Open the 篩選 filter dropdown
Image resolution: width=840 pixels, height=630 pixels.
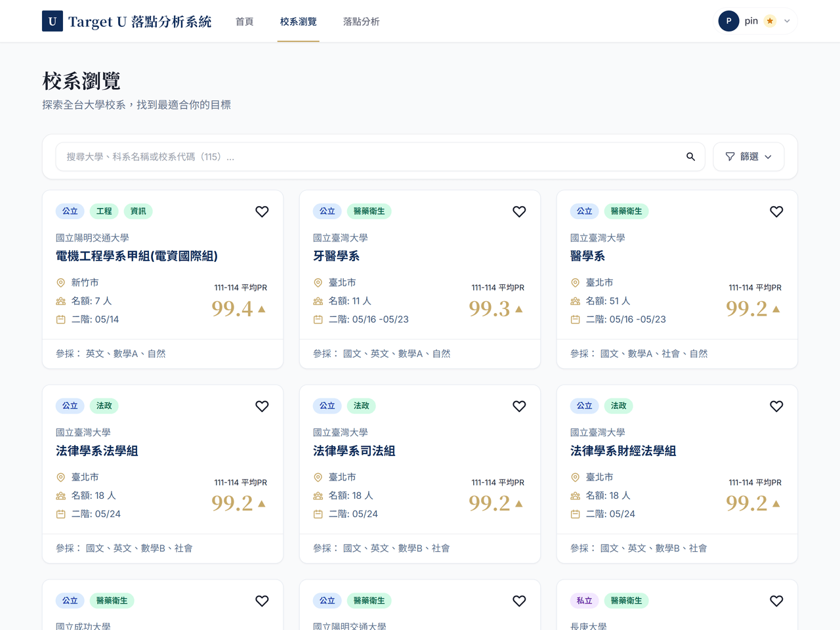coord(749,157)
